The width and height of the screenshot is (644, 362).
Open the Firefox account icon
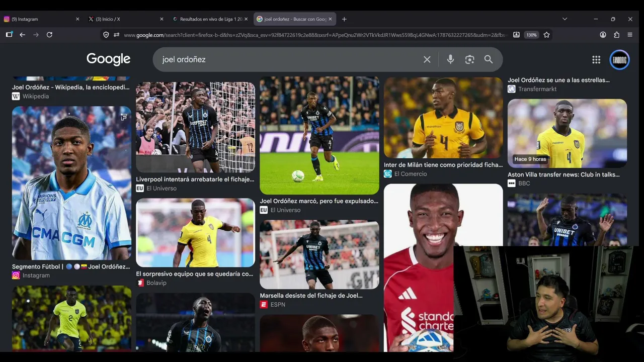[603, 35]
